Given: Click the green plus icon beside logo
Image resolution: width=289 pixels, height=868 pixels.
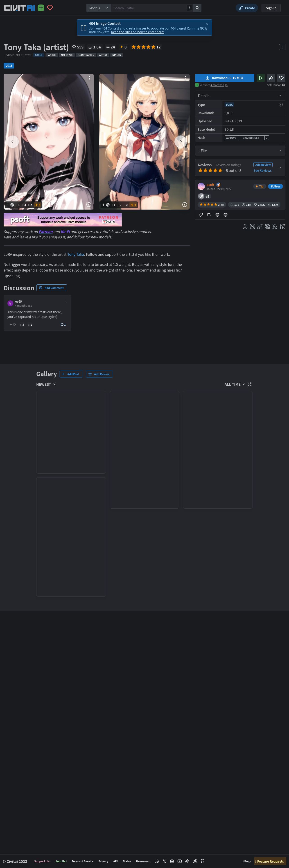Looking at the screenshot, I should click(41, 8).
